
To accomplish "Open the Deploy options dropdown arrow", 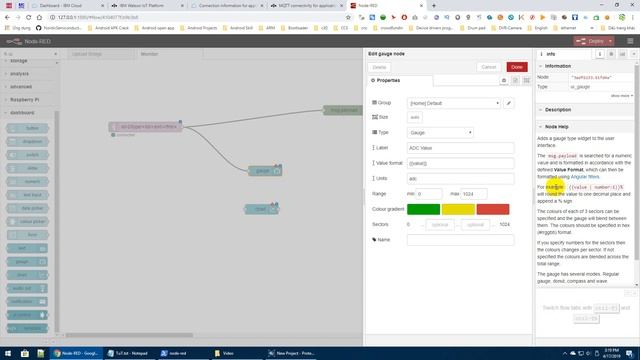I will coord(610,41).
